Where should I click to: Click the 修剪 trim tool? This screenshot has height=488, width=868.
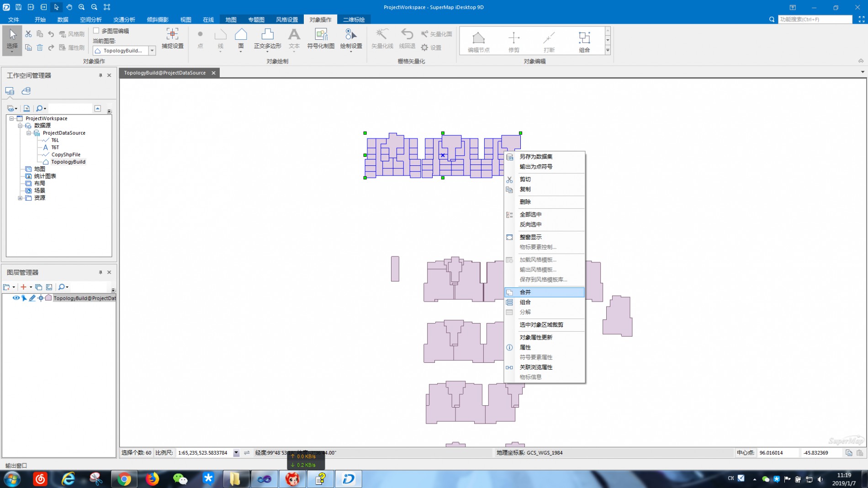click(513, 42)
